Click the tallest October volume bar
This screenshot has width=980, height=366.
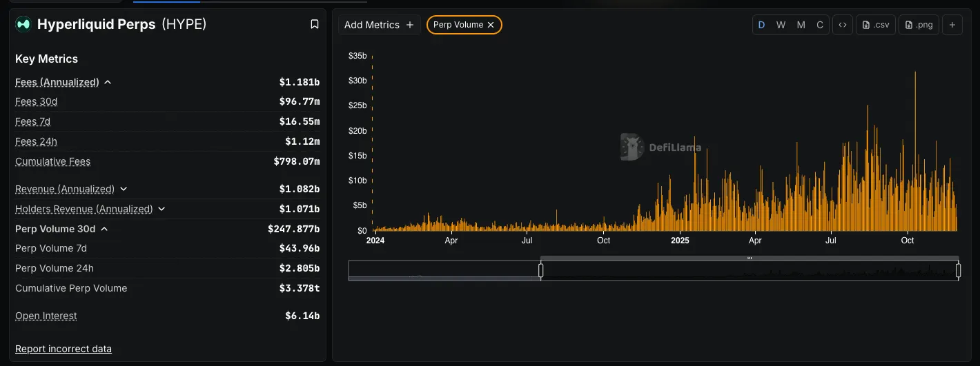tap(915, 151)
